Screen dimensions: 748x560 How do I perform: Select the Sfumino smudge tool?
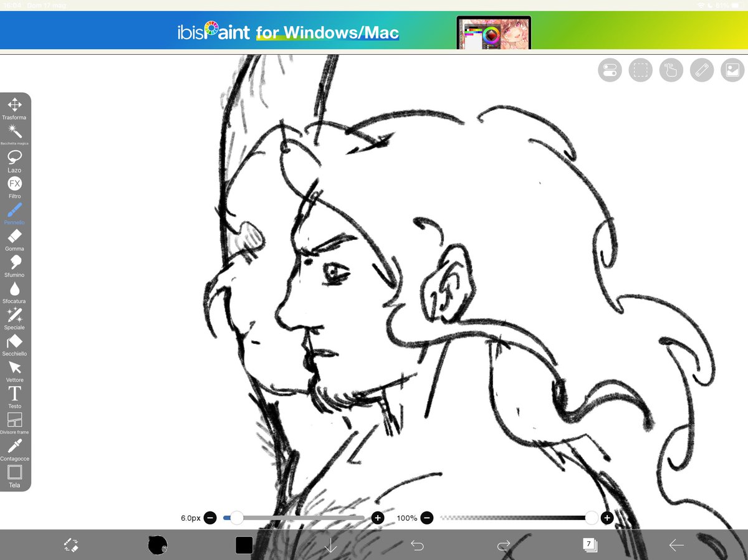coord(14,266)
